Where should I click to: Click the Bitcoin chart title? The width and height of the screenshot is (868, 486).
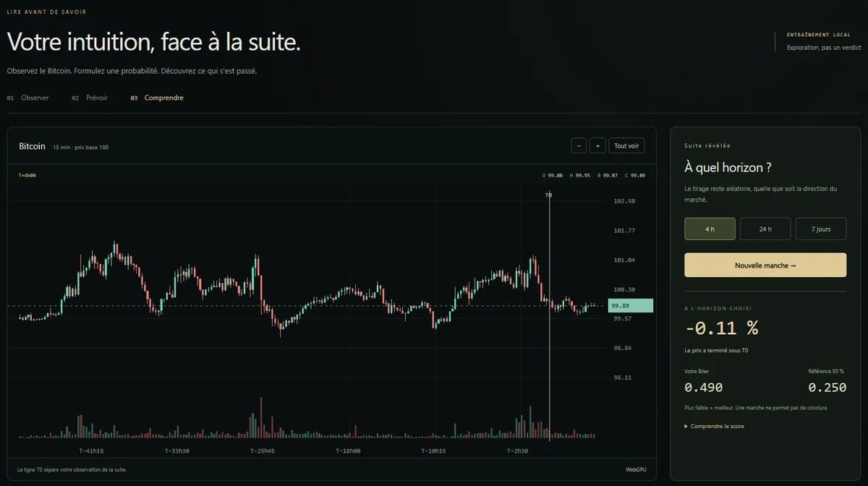point(32,146)
